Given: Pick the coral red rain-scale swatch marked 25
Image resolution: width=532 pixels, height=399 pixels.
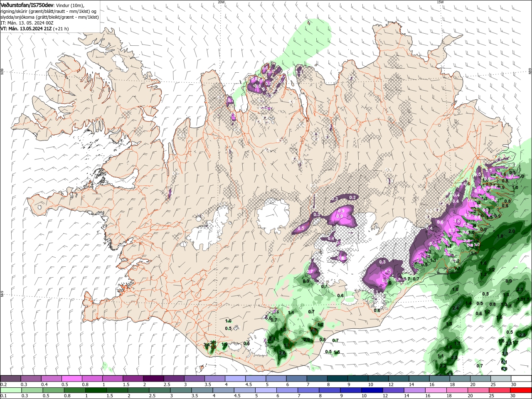Looking at the screenshot, I should click(x=500, y=390).
